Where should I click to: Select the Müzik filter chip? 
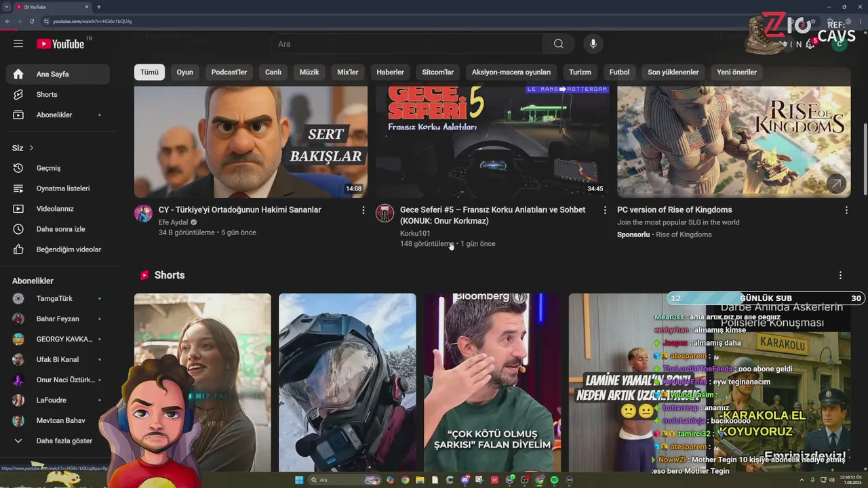(x=309, y=72)
